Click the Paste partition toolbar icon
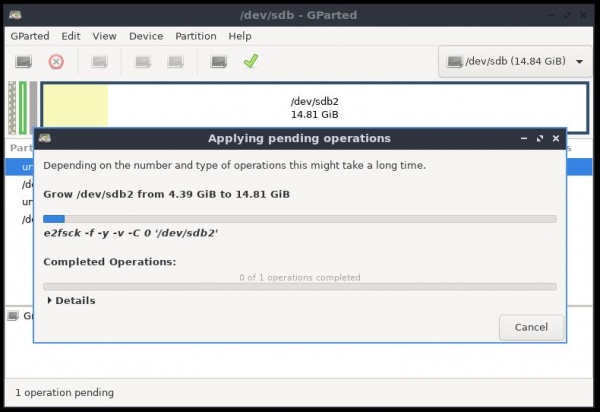 click(x=175, y=62)
